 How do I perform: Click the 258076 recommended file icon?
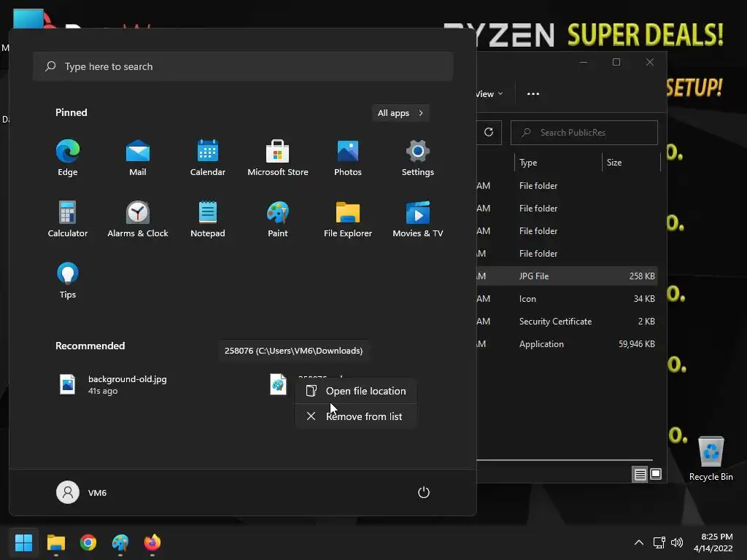[278, 384]
